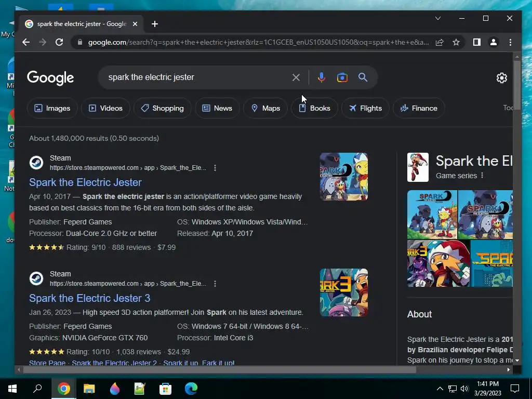
Task: Switch to Finance results
Action: point(419,108)
